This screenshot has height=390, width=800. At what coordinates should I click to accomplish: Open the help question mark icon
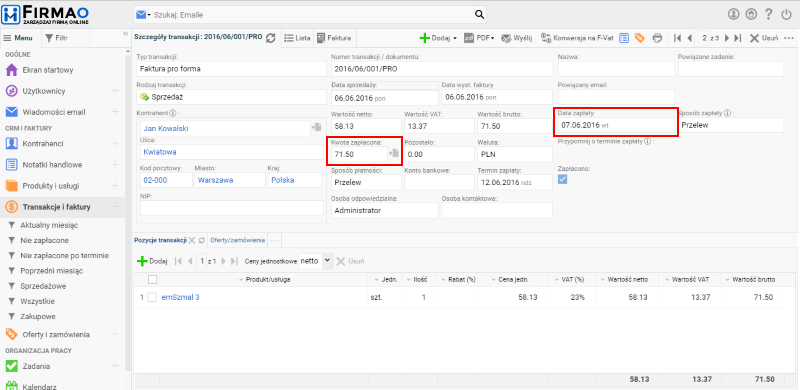coord(768,14)
